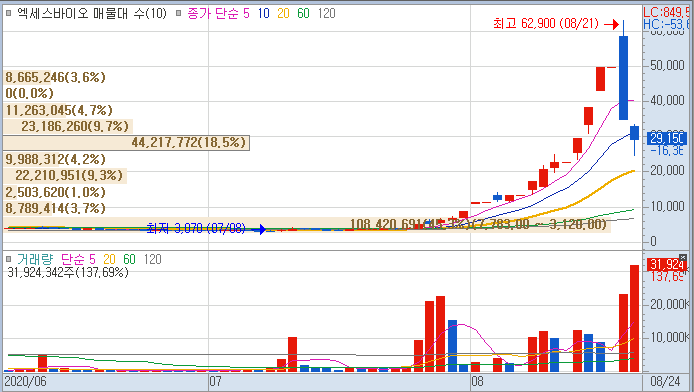Viewport: 694px width, 392px height.
Task: Click the LC:849 label at top right
Action: [x=666, y=12]
